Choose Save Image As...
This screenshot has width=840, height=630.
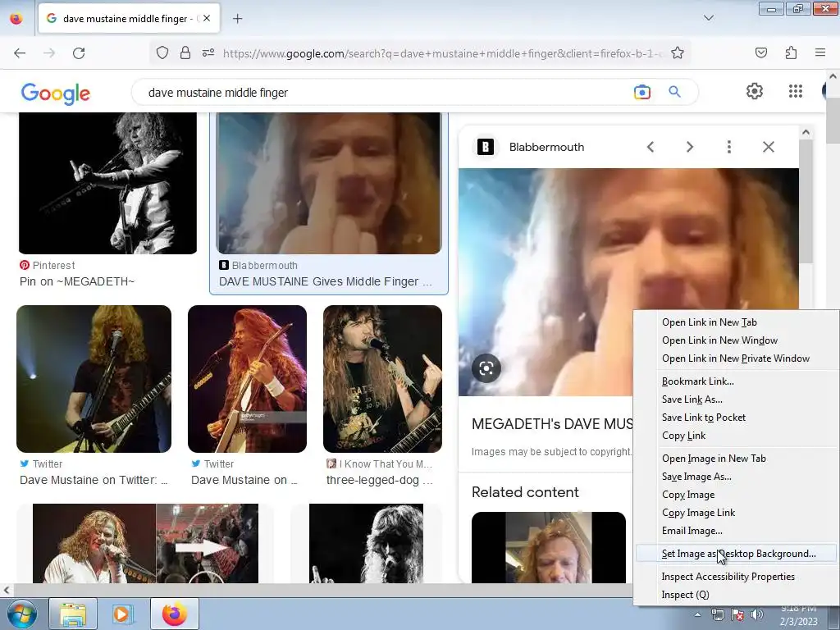coord(696,477)
